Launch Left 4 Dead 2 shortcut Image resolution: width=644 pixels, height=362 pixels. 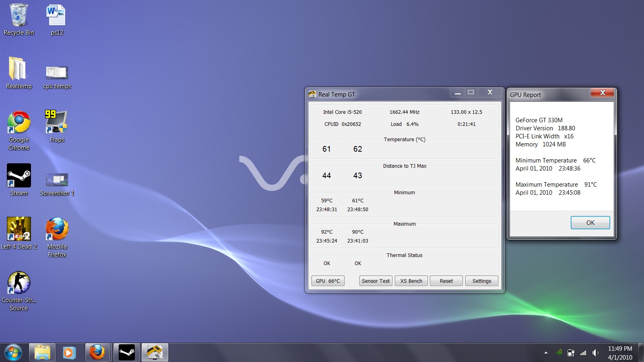[x=19, y=233]
